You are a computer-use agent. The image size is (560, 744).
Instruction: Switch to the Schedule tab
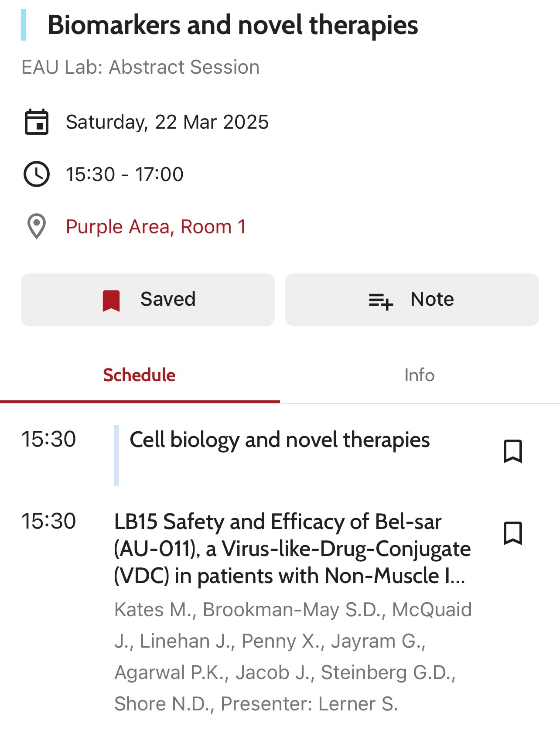(x=140, y=375)
